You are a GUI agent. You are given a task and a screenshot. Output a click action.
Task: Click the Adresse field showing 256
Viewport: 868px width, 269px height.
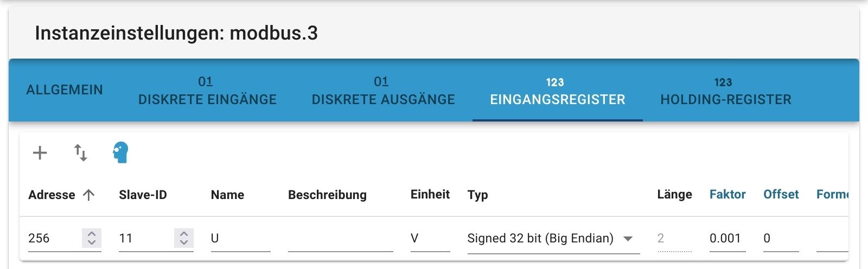(53, 239)
